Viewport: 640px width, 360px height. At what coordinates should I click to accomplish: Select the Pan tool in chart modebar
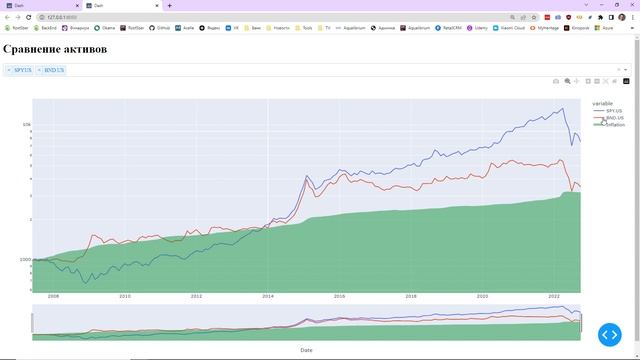pyautogui.click(x=576, y=81)
